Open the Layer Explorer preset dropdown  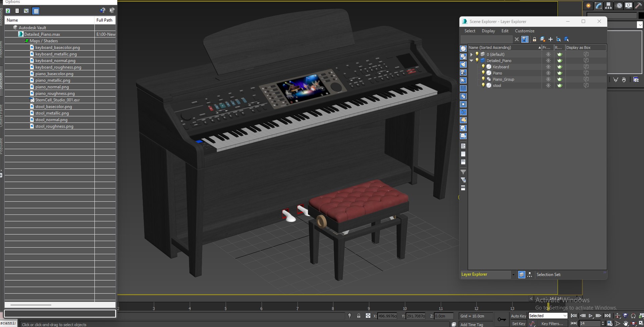tap(513, 275)
